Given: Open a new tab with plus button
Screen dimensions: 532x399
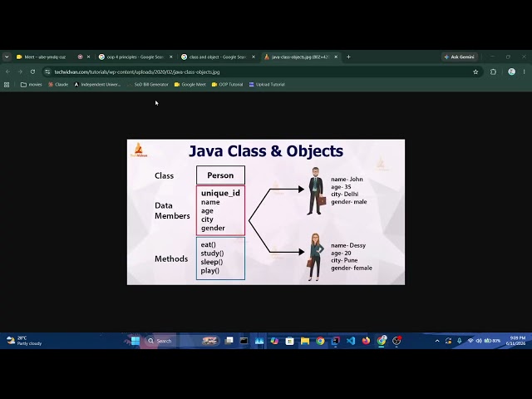Looking at the screenshot, I should 348,57.
